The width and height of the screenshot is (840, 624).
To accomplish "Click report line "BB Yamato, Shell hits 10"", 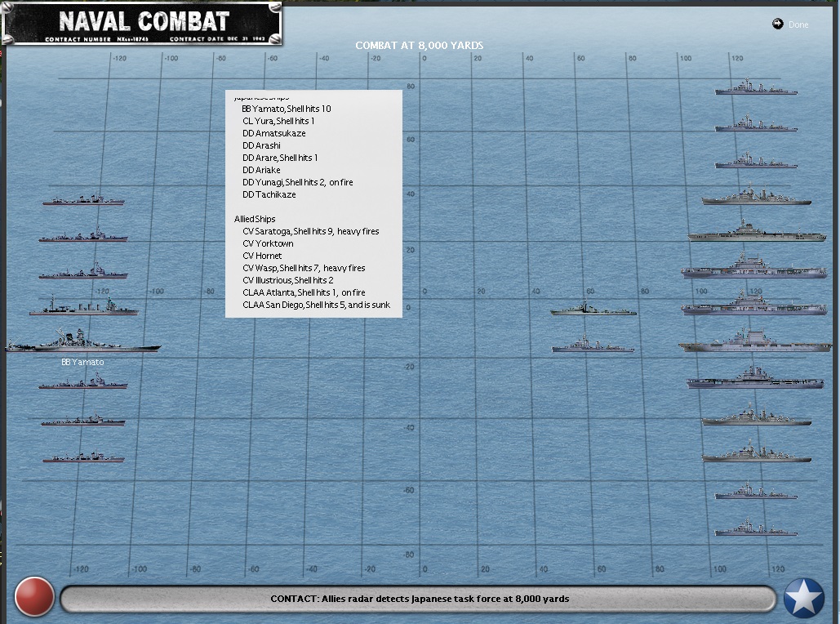I will pyautogui.click(x=287, y=109).
